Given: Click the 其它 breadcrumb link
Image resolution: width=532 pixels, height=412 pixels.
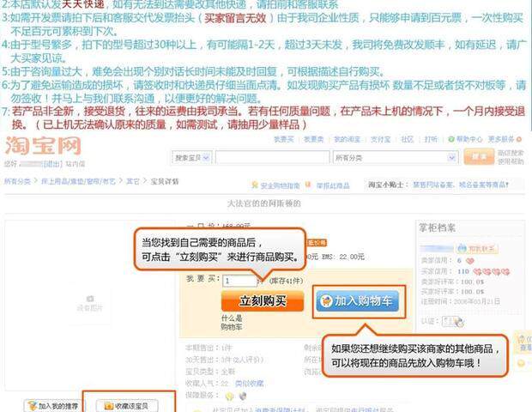Looking at the screenshot, I should pyautogui.click(x=133, y=182).
